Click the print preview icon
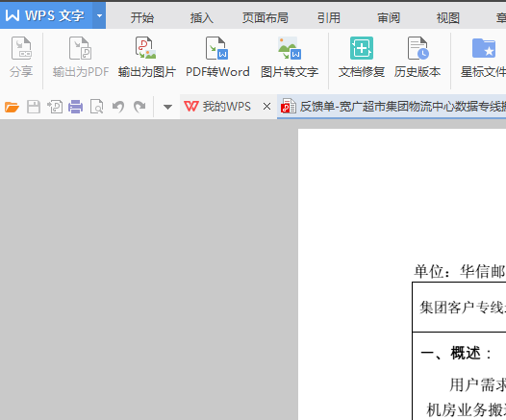Viewport: 506px width, 420px height. [97, 107]
